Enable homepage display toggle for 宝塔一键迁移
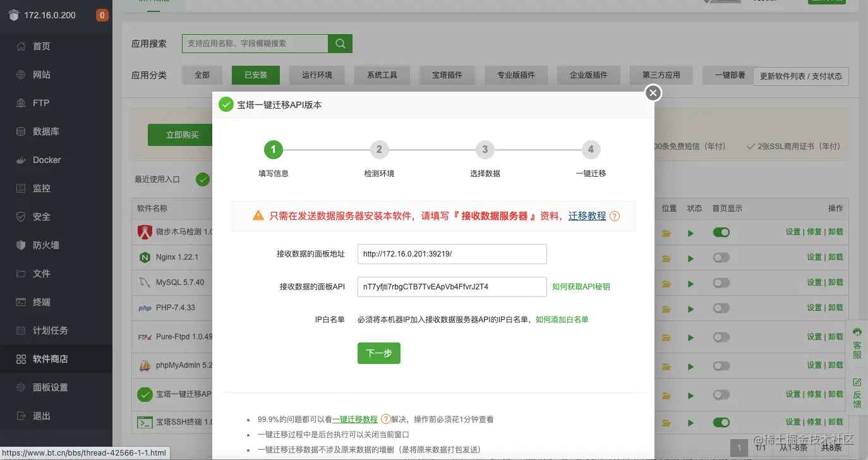Screen dimensions: 868x460 click(x=721, y=394)
